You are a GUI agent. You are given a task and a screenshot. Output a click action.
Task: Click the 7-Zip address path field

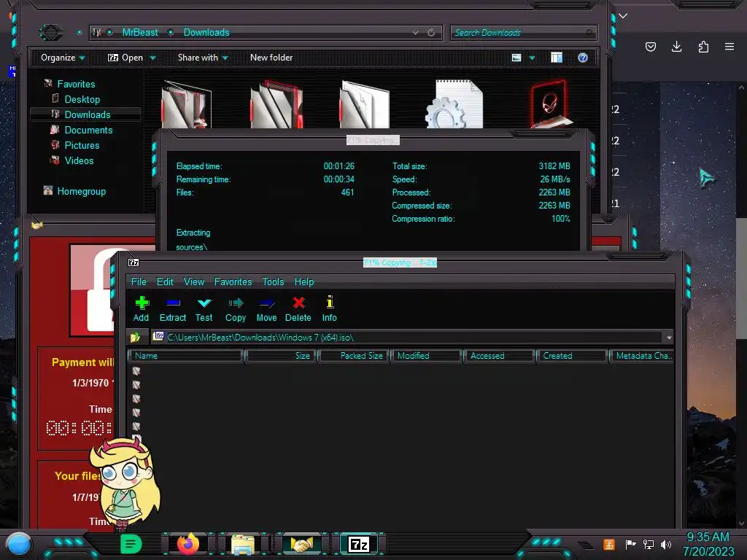pyautogui.click(x=407, y=337)
